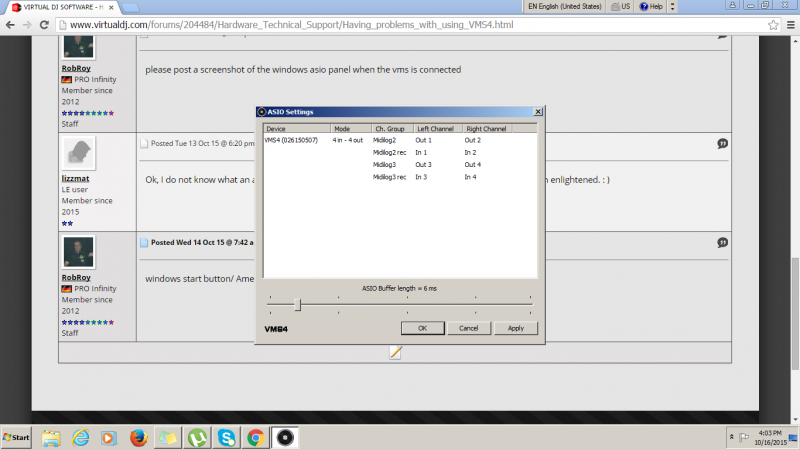
Task: Click the Device column header
Action: coord(297,129)
